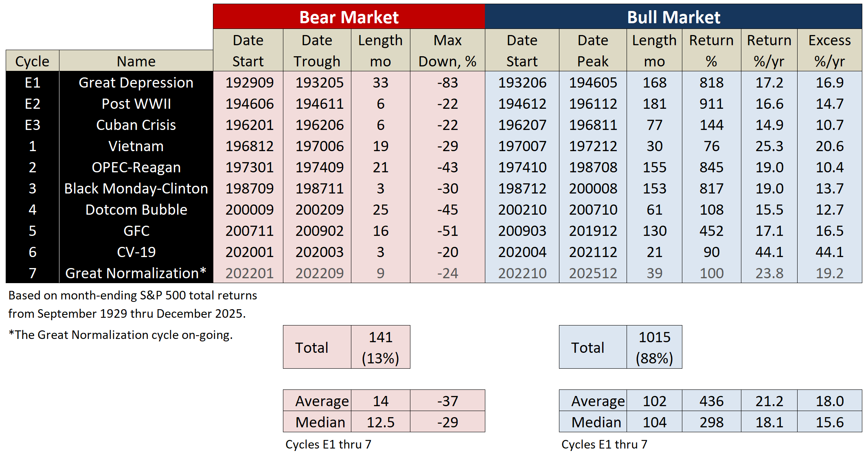Click the GFC row name cell
The image size is (868, 453).
(x=136, y=231)
